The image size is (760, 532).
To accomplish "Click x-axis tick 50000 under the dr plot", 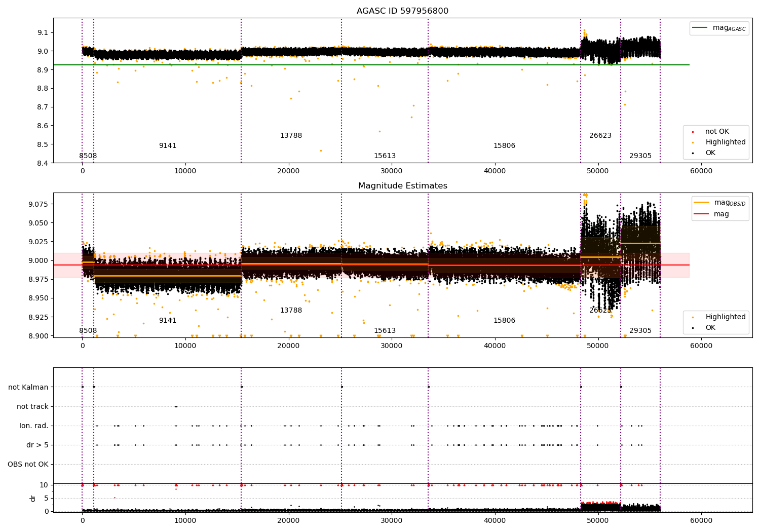I will 598,521.
